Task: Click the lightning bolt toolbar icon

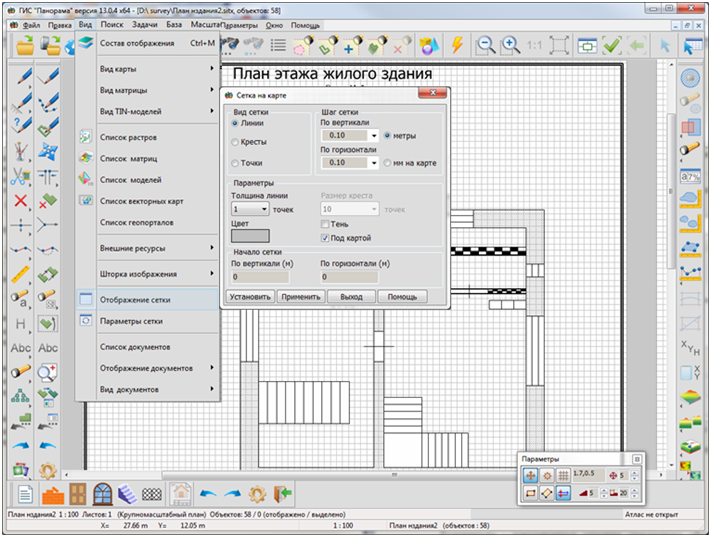Action: click(457, 45)
